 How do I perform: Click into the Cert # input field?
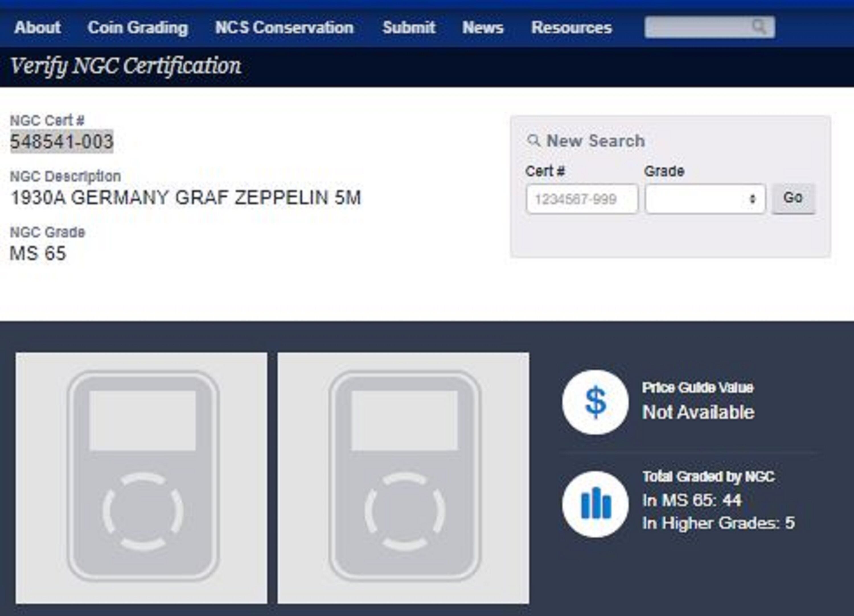pos(582,199)
